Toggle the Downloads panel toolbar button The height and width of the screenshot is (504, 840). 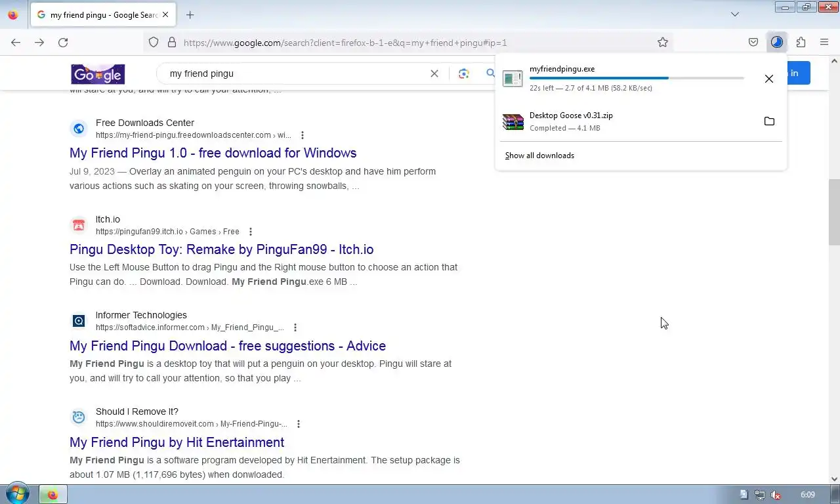pos(777,43)
